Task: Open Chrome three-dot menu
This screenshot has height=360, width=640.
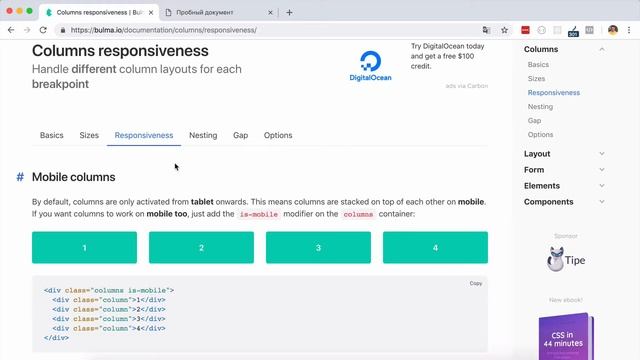Action: (x=629, y=30)
